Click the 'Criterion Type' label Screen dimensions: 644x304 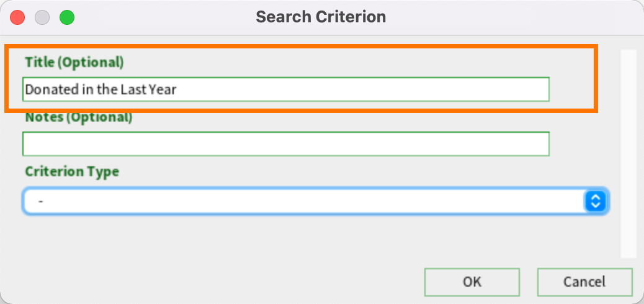[x=73, y=171]
